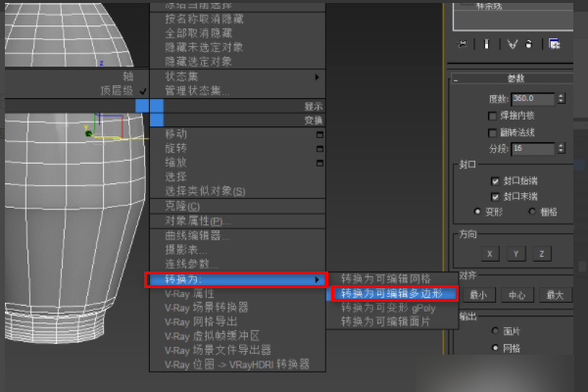Enable the 焊接内核 checkbox
588x392 pixels.
492,116
